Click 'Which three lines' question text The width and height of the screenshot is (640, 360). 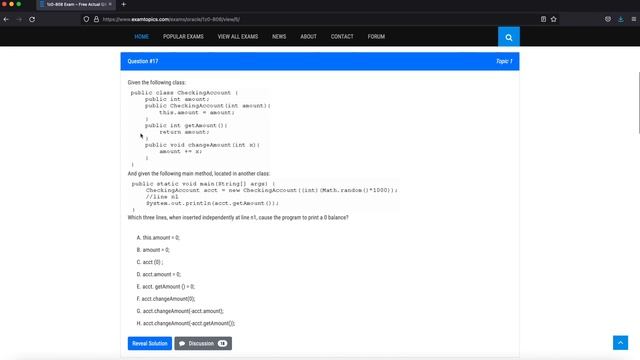pyautogui.click(x=238, y=218)
